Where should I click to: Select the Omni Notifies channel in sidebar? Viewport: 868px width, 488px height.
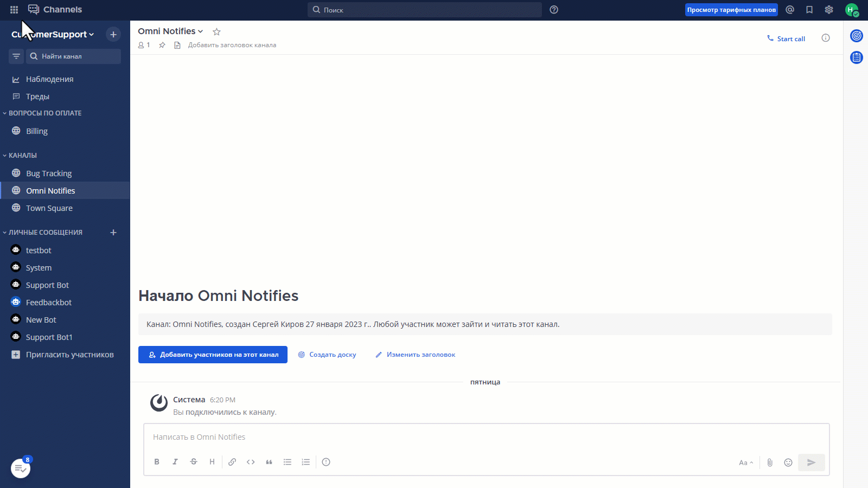[65, 191]
